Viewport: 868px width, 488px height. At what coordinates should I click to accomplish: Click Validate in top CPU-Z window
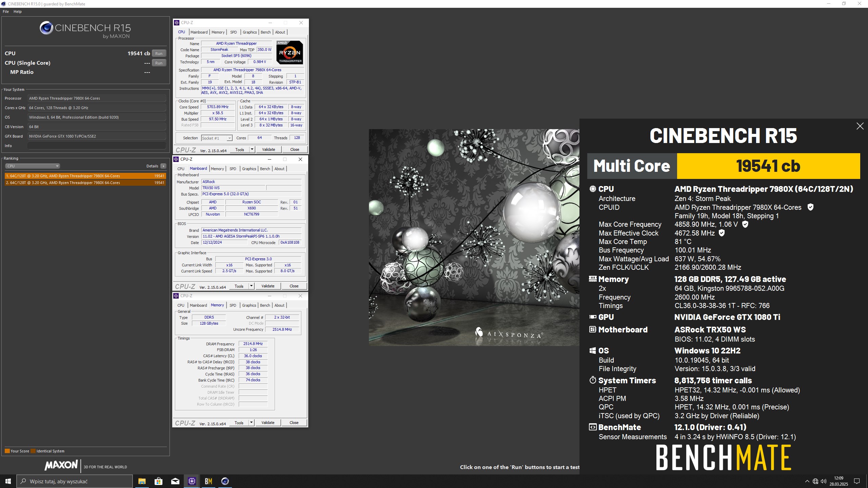click(269, 149)
